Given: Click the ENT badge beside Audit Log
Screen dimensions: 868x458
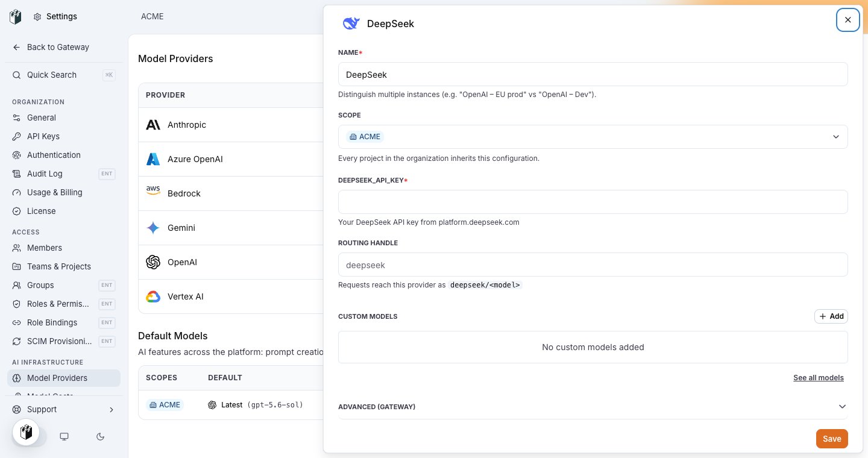Looking at the screenshot, I should [x=107, y=174].
